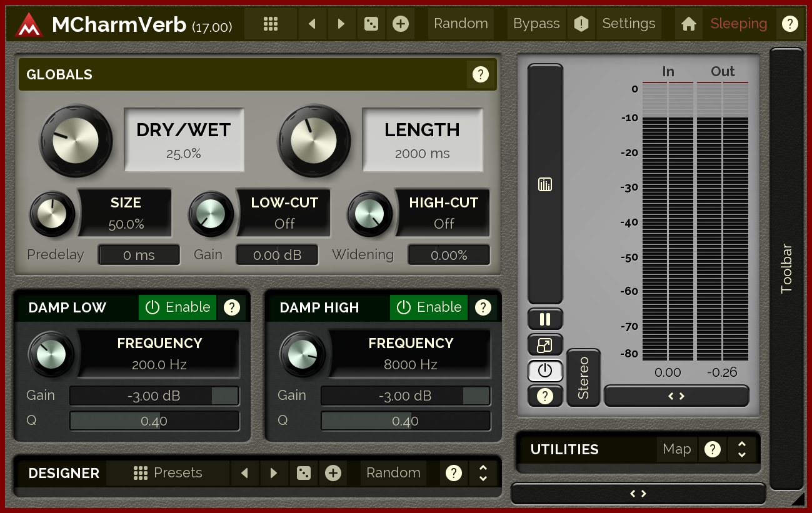Pause the level meter display
The width and height of the screenshot is (812, 513).
tap(545, 319)
